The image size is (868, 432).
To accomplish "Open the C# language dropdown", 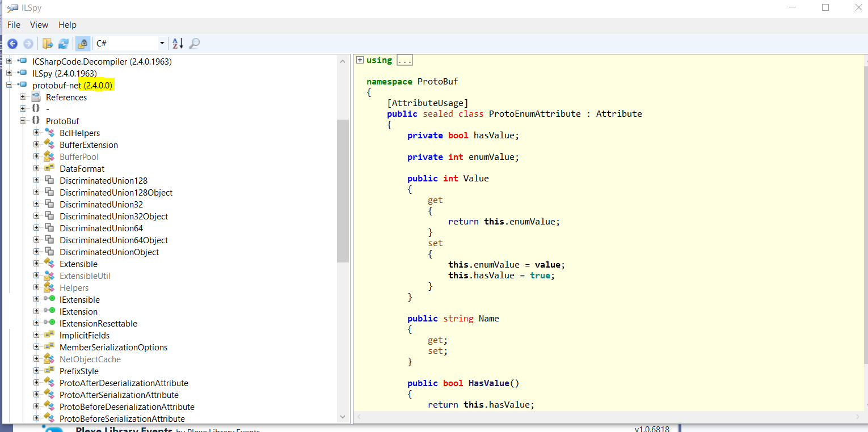I will point(162,44).
